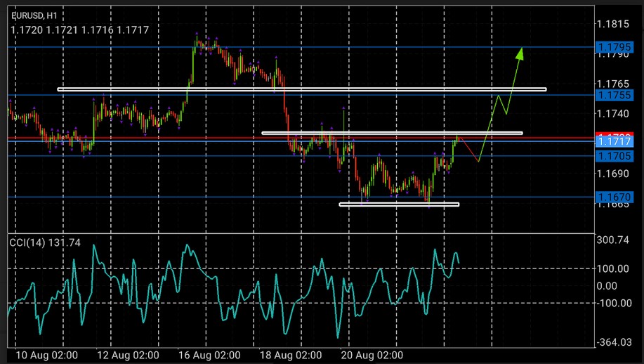Viewport: 644px width, 364px height.
Task: Click the 300.74 CCI scale value
Action: coord(612,240)
